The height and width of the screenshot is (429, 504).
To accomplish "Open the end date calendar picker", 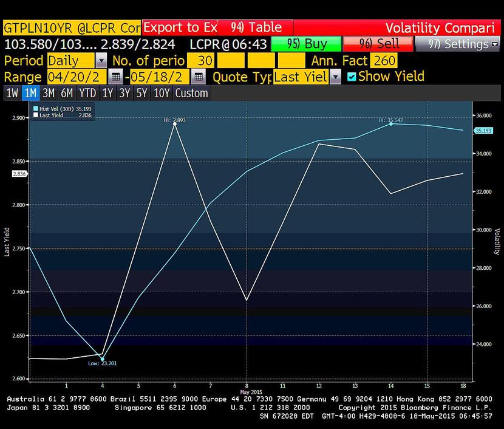I will (x=198, y=77).
